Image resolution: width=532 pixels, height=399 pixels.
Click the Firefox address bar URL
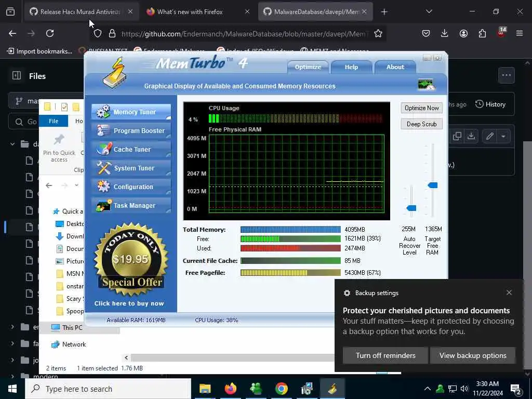(244, 34)
